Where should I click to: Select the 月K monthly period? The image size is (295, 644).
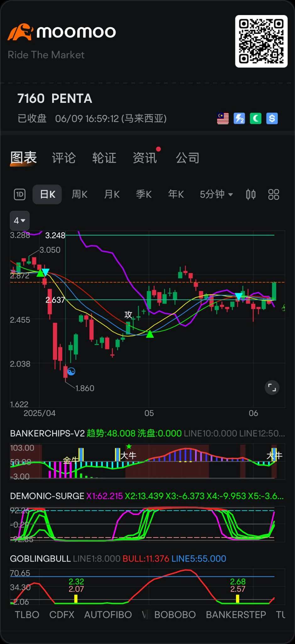[112, 194]
